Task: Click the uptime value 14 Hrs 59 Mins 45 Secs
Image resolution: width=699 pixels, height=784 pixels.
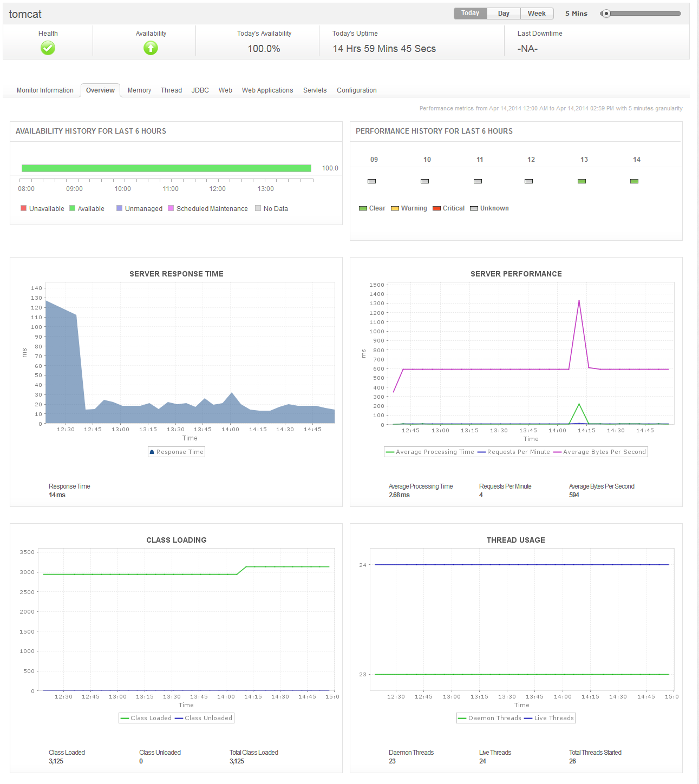Action: pyautogui.click(x=384, y=49)
